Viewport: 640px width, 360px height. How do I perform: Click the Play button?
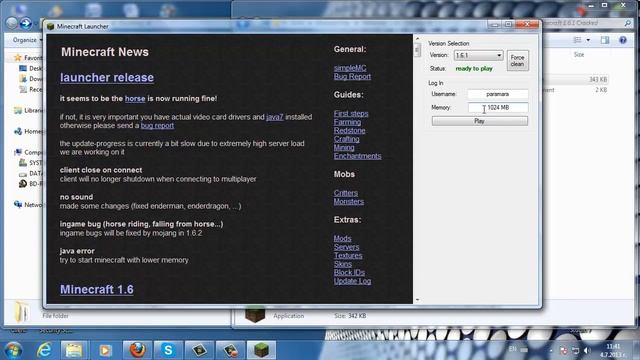click(480, 121)
